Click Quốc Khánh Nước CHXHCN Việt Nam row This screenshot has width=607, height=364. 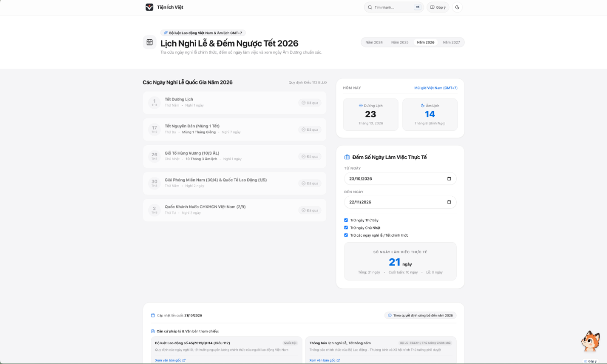235,210
